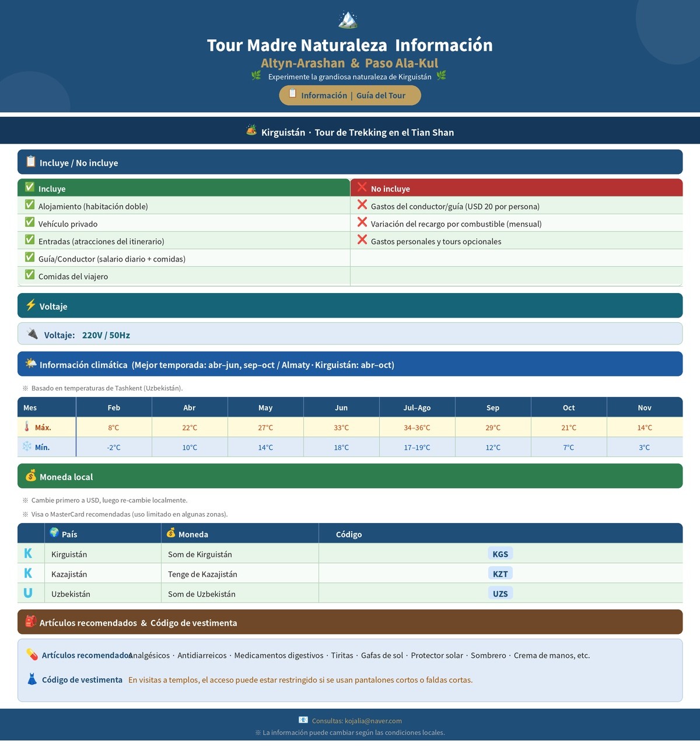
Task: Click the mountain logo icon at top
Action: (348, 20)
